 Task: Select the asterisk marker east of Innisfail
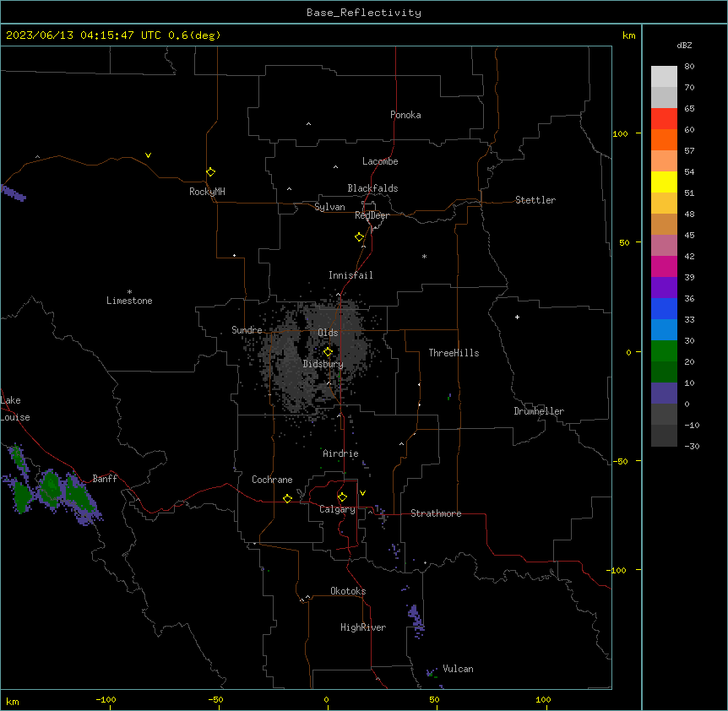(424, 256)
